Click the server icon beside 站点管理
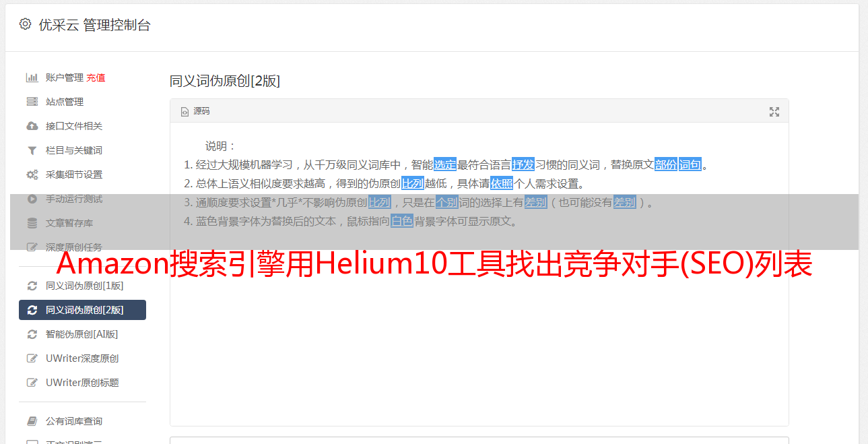868x444 pixels. 32,102
